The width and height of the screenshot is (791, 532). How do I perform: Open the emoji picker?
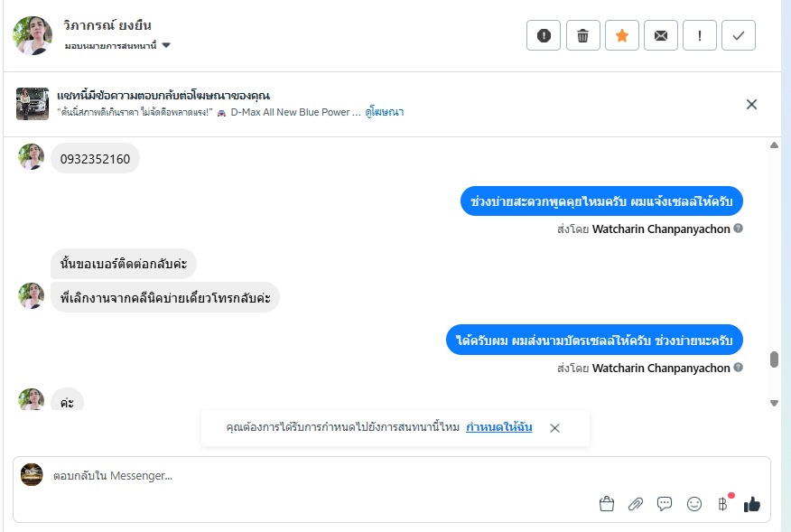pos(693,504)
